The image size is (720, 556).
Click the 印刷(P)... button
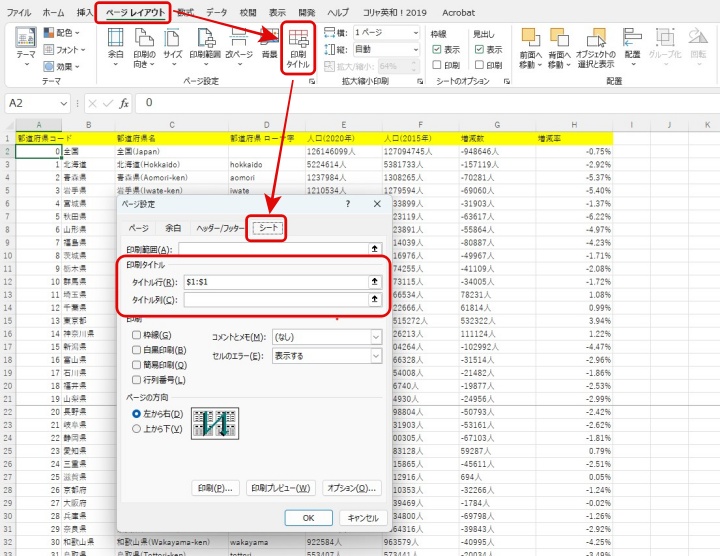tap(215, 488)
